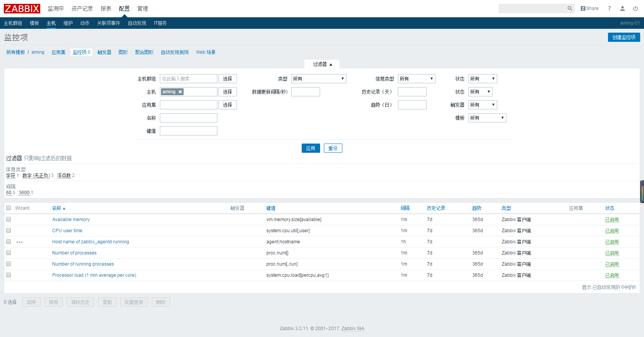Click the top search input box

[x=532, y=8]
